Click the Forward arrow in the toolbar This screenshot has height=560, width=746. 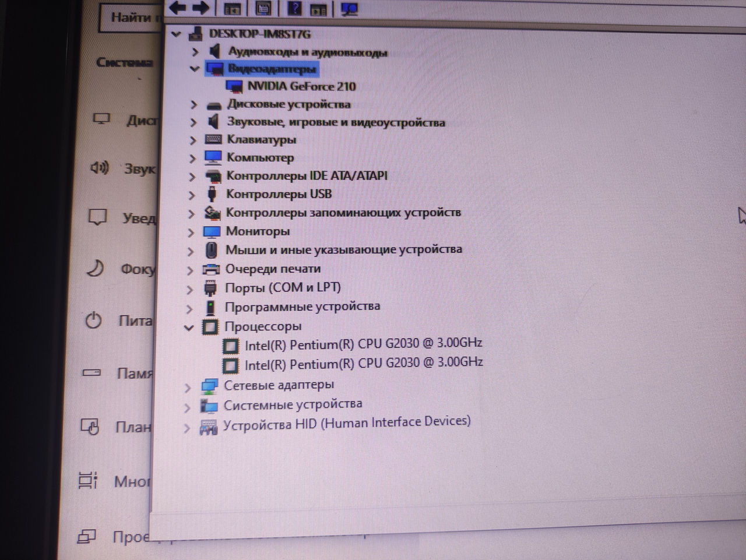(x=200, y=8)
